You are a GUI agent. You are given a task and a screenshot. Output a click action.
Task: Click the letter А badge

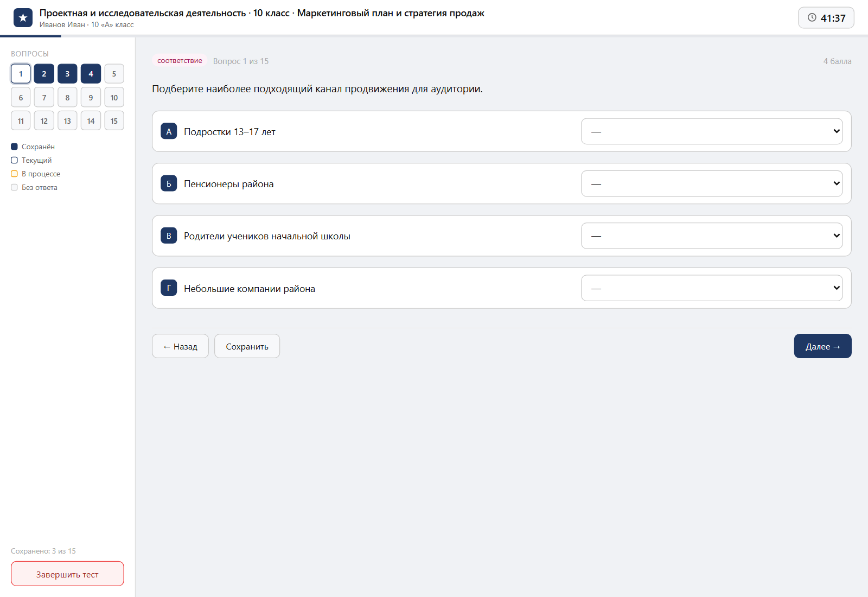169,131
